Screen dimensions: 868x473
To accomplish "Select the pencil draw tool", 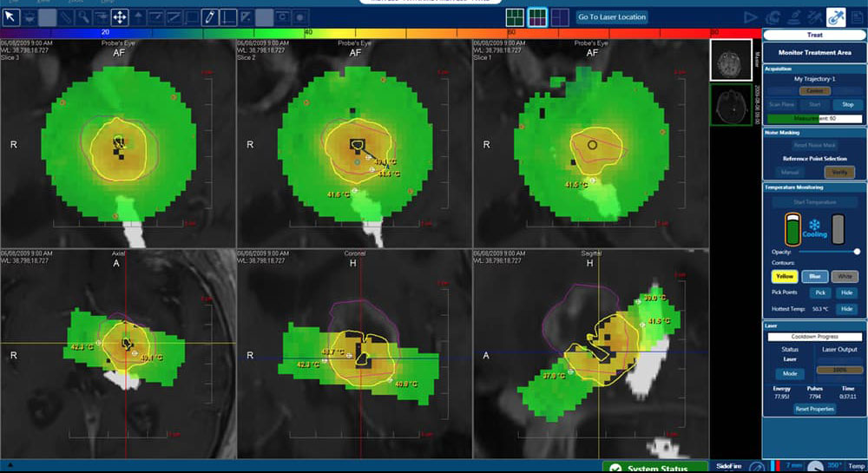I will coord(210,17).
